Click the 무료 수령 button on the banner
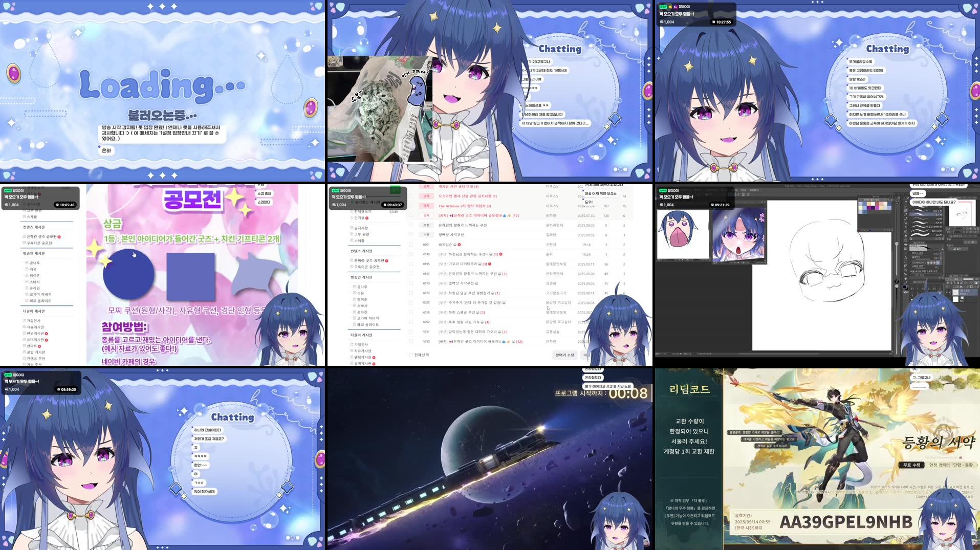980x550 pixels. point(912,465)
